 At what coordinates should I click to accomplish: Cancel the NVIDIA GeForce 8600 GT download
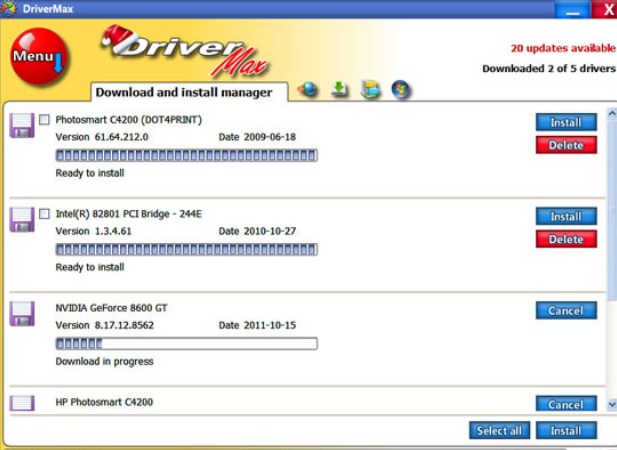(566, 311)
